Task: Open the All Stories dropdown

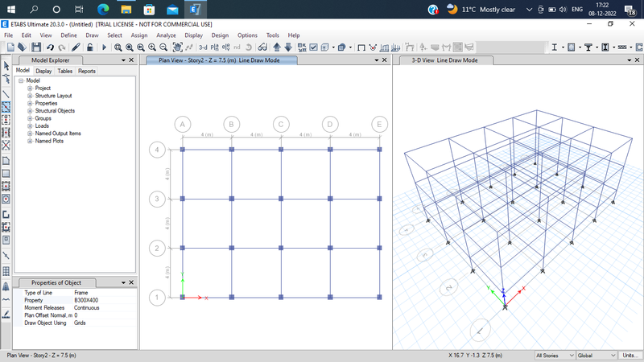Action: (x=555, y=356)
